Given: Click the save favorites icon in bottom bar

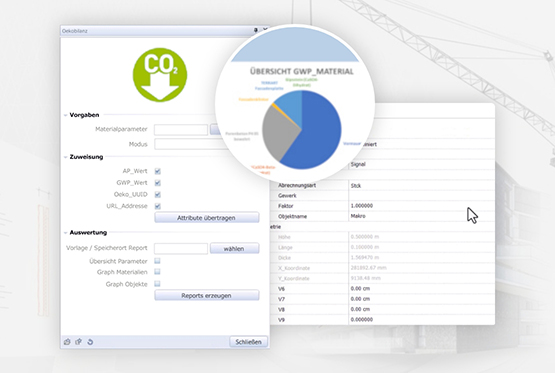Looking at the screenshot, I should (79, 342).
